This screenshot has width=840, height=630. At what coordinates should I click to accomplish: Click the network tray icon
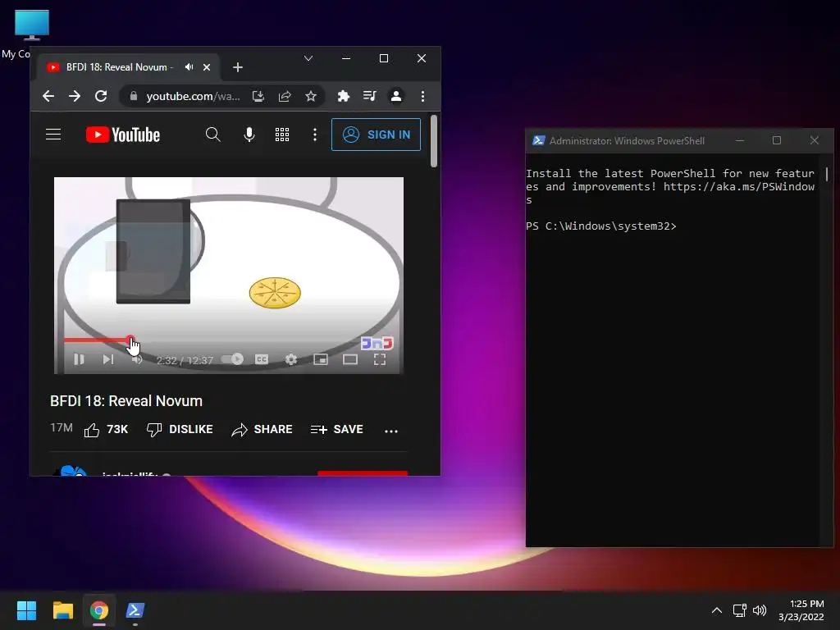click(x=740, y=610)
